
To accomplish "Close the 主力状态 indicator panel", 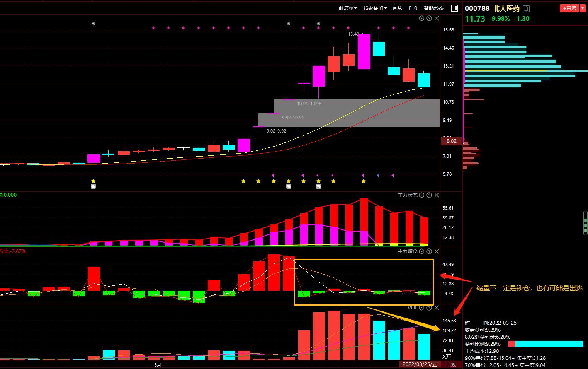I will (x=437, y=195).
